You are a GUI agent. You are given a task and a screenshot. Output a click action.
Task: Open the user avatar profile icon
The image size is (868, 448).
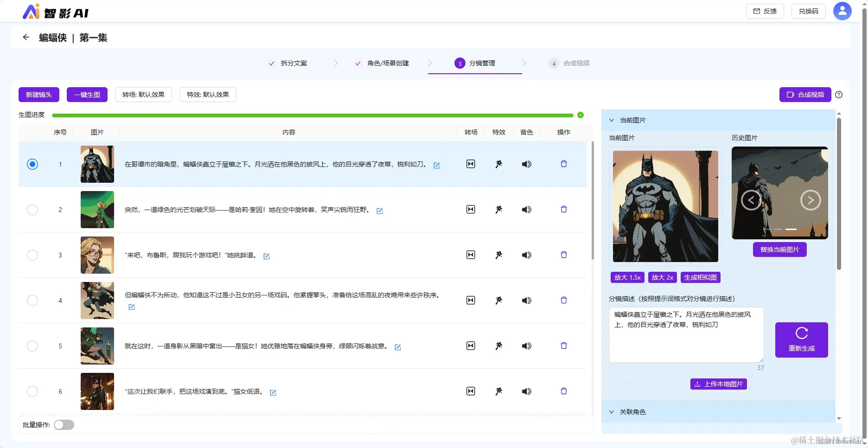[842, 11]
